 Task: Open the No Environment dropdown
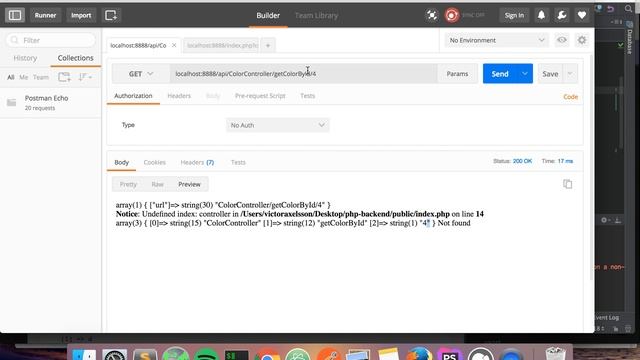(x=497, y=40)
